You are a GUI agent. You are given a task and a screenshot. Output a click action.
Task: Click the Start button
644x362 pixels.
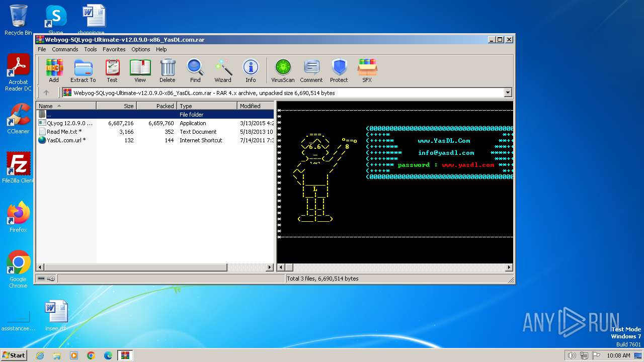[x=14, y=355]
